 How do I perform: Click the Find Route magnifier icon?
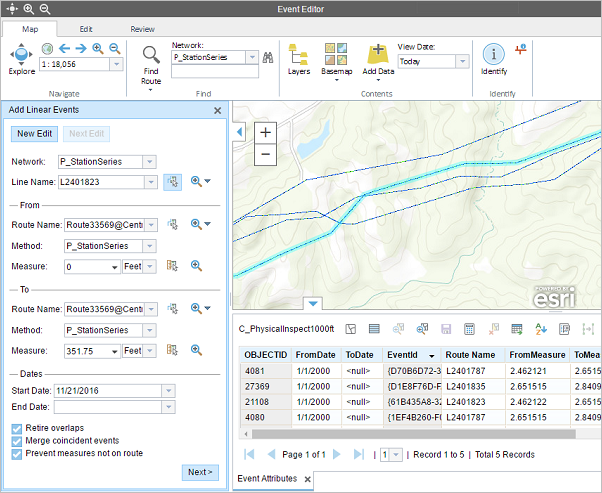pyautogui.click(x=151, y=55)
